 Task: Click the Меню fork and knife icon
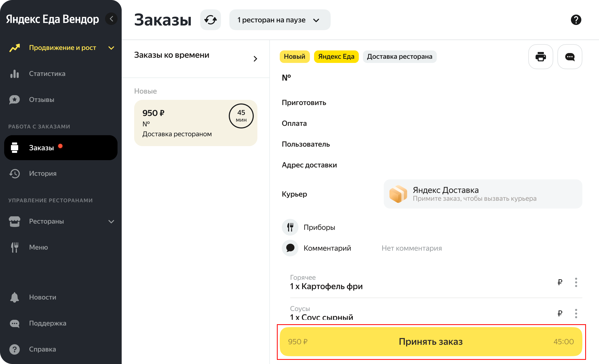[15, 248]
